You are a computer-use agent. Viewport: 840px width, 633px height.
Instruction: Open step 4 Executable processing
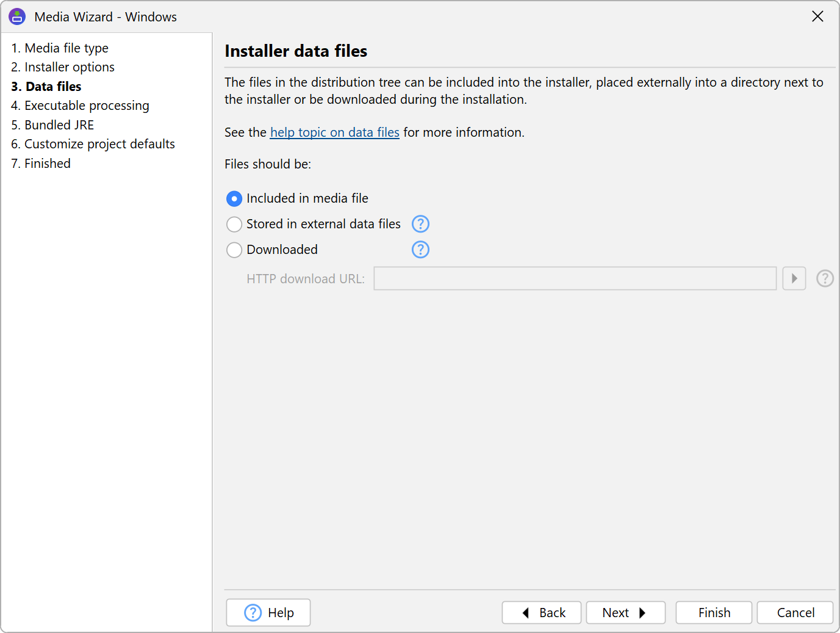click(x=80, y=106)
